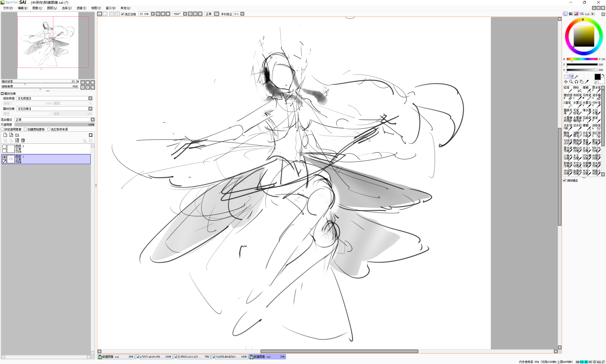Viewport: 606px width, 364px height.
Task: Open the 滤镜 menu
Action: point(81,8)
